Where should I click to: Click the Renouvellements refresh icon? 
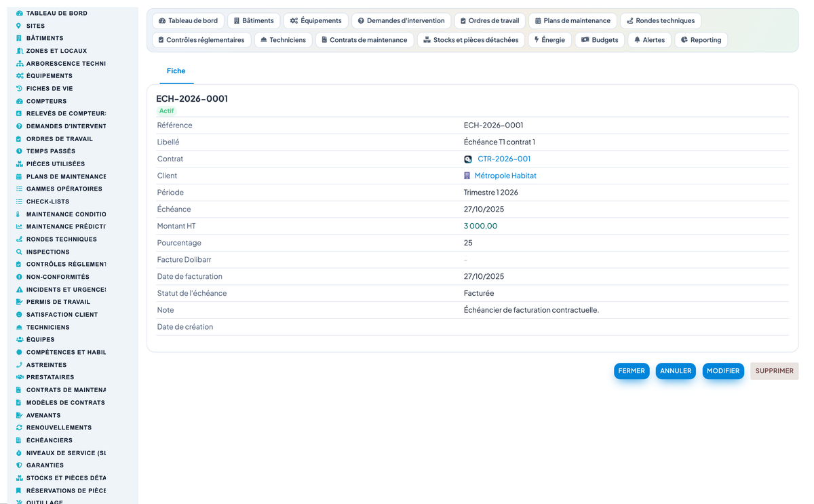coord(19,427)
